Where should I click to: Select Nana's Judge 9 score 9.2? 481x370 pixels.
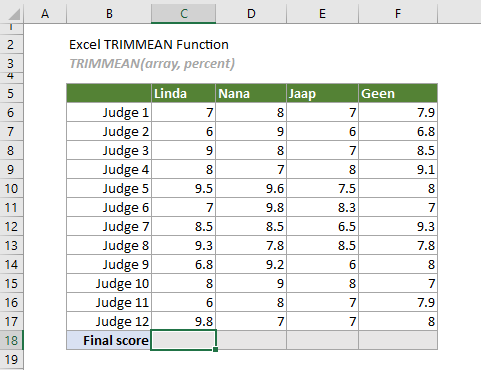(x=251, y=264)
